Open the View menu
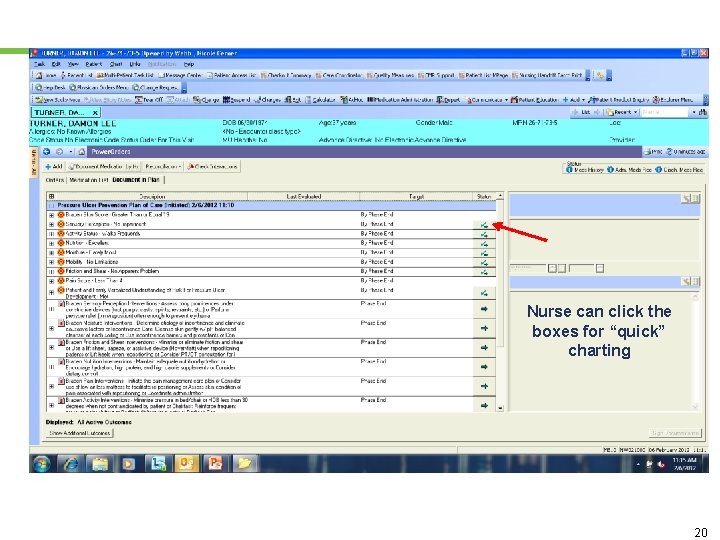The width and height of the screenshot is (720, 540). click(x=73, y=64)
